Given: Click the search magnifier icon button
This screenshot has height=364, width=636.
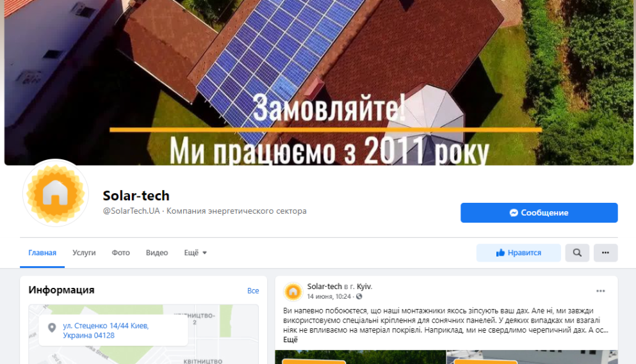Looking at the screenshot, I should (577, 253).
